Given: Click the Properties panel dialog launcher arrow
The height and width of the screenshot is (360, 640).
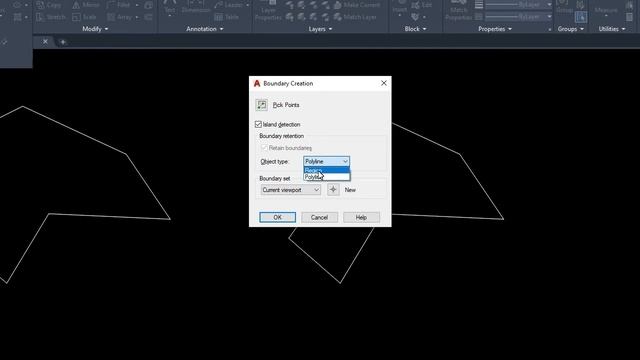Looking at the screenshot, I should (549, 29).
